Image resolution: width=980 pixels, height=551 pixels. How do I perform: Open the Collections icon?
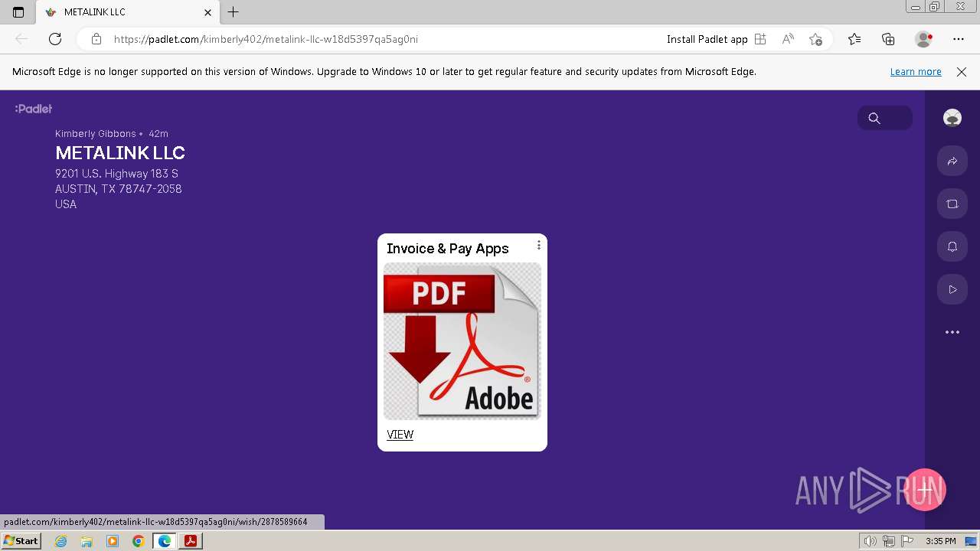pos(888,39)
